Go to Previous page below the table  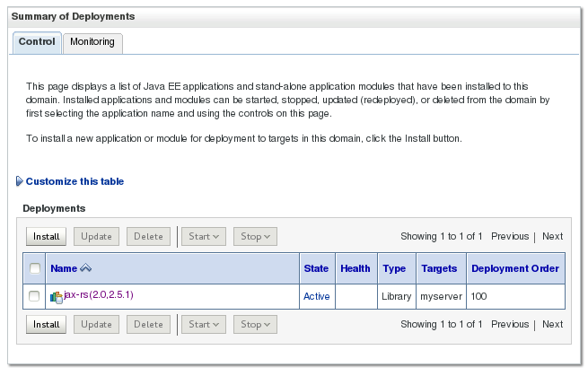coord(509,324)
